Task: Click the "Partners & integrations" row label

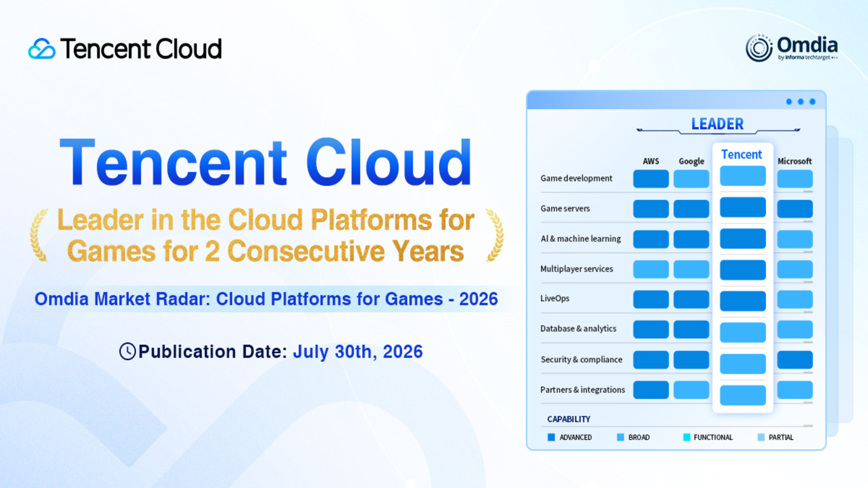Action: (583, 390)
